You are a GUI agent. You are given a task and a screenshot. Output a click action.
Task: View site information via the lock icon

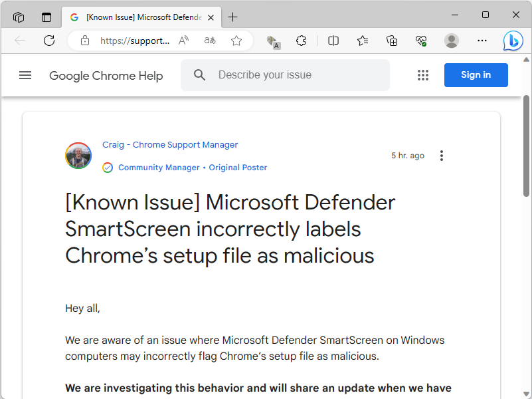[x=84, y=41]
